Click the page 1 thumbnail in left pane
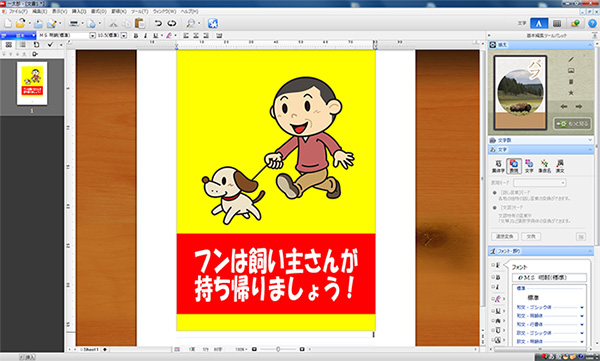This screenshot has width=600, height=361. pos(32,83)
